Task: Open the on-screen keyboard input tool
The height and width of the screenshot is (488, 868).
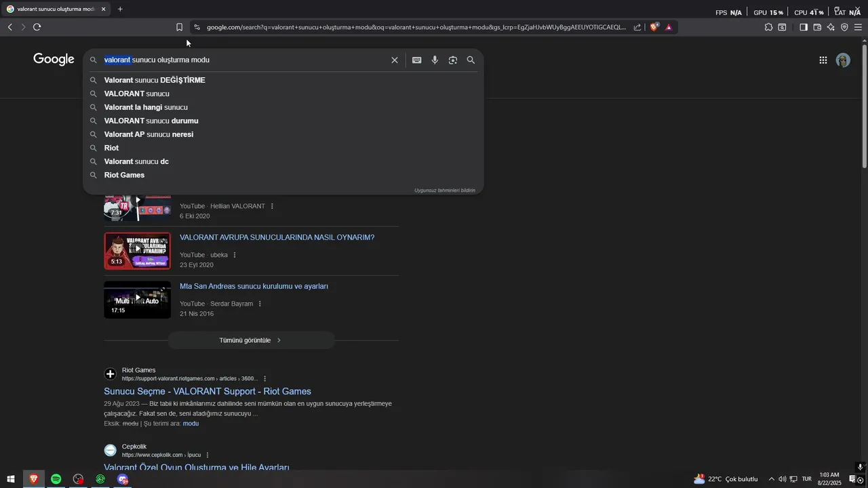Action: tap(417, 60)
